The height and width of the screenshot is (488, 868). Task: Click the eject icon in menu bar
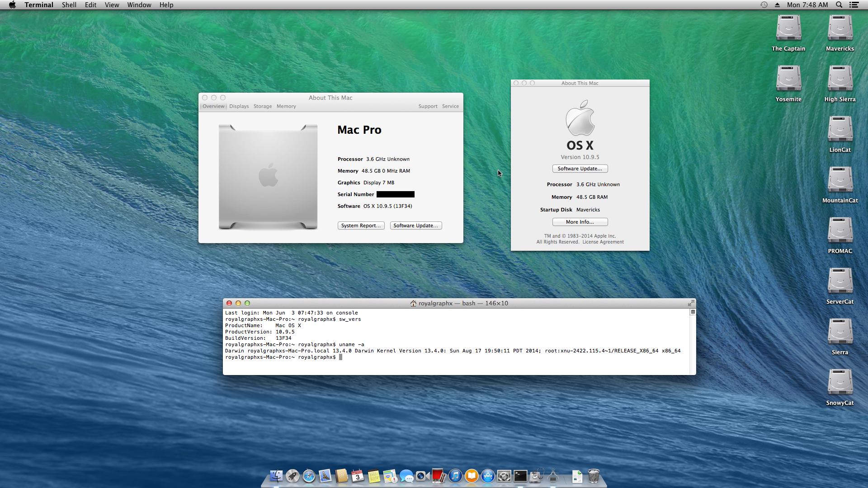pyautogui.click(x=777, y=5)
